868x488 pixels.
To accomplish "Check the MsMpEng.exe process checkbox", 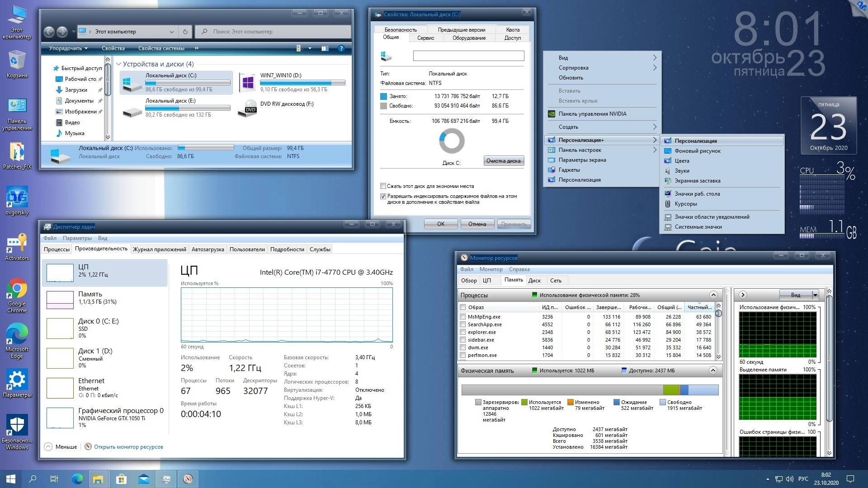I will pyautogui.click(x=462, y=316).
